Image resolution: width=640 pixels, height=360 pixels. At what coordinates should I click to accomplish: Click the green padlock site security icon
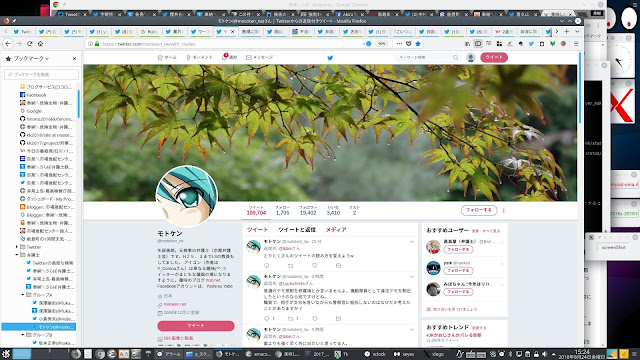97,44
